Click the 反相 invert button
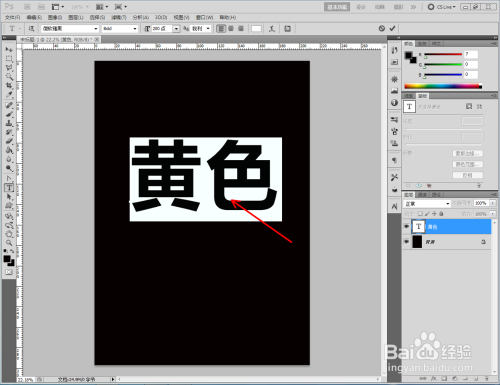Screen dimensions: 500x385 [468, 175]
